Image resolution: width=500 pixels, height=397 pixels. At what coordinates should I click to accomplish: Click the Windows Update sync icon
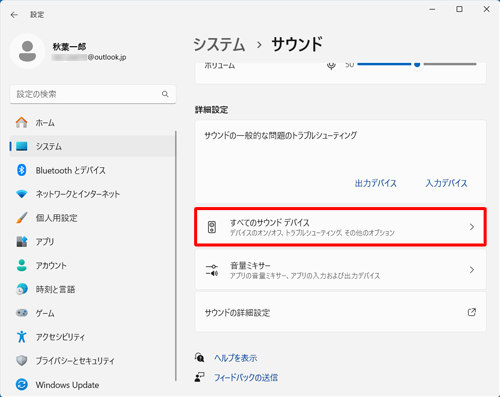(x=22, y=385)
